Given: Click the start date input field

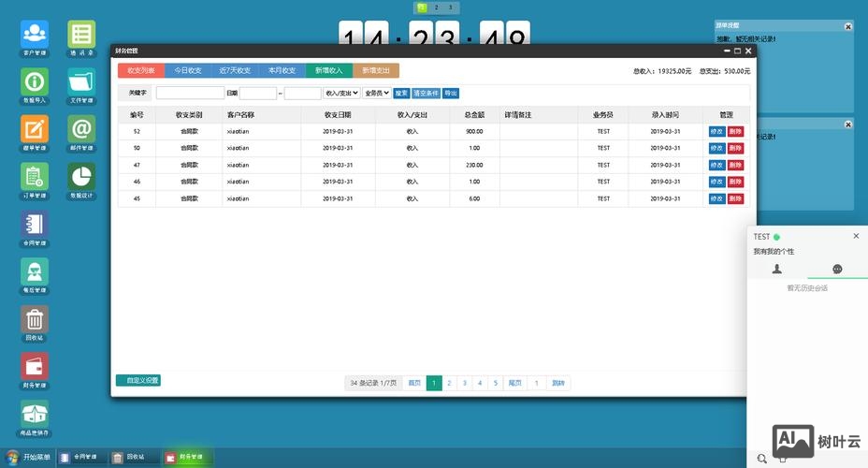Looking at the screenshot, I should (258, 93).
